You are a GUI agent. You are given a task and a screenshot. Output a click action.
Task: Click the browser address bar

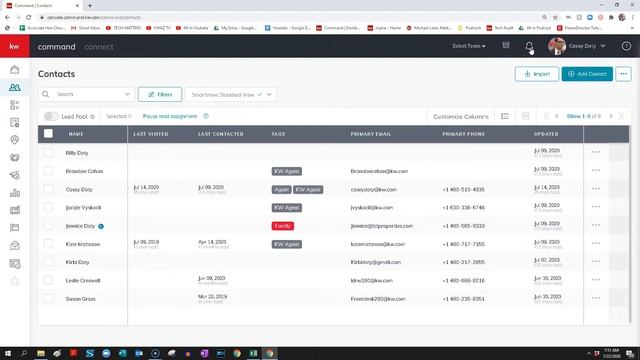tap(286, 17)
